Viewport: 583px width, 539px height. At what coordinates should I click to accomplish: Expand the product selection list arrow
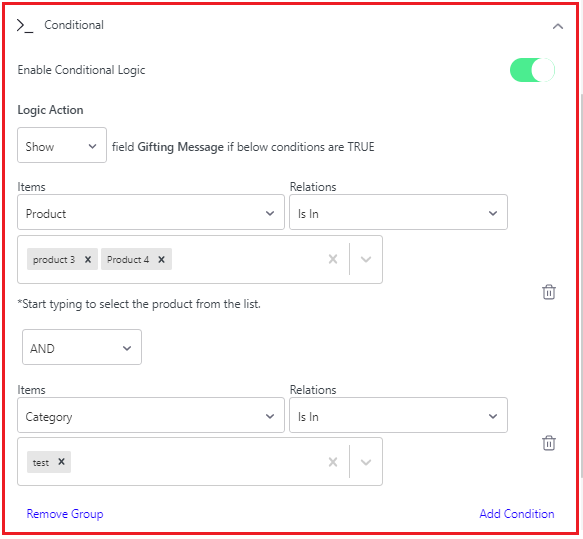click(366, 259)
